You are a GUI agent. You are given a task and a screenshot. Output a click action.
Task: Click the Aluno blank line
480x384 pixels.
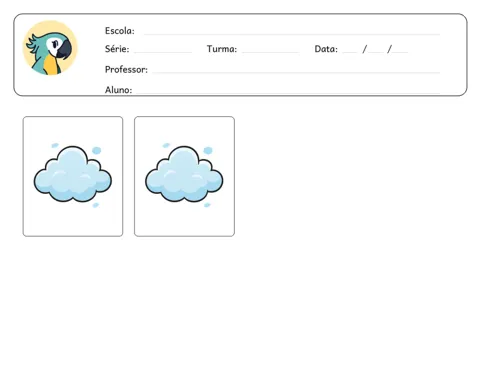click(288, 93)
